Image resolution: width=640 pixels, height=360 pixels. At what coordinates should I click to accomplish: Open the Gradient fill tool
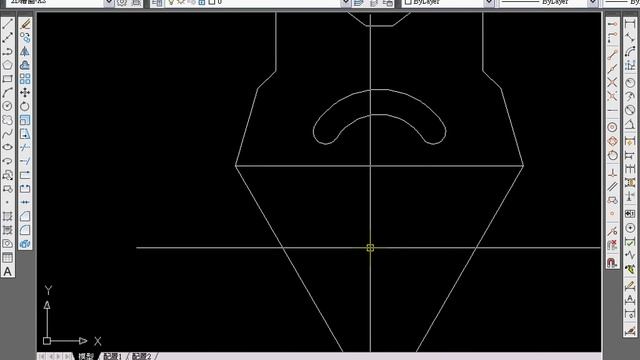coord(7,230)
